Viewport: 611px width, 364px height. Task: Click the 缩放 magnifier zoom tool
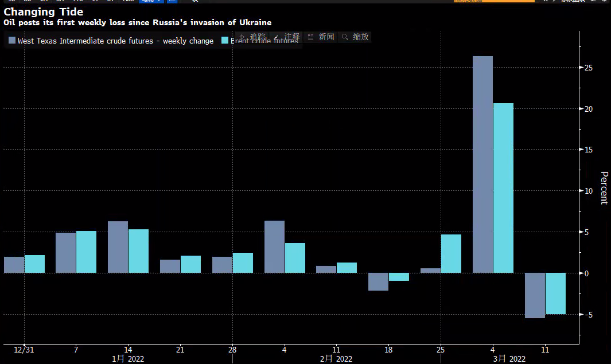pos(355,37)
